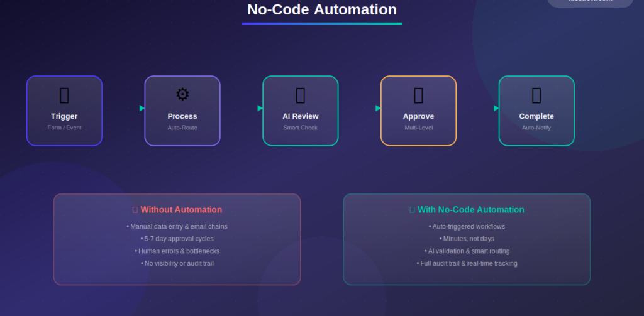This screenshot has width=644, height=316.
Task: Click the icon above the AI Review label
Action: tap(300, 95)
